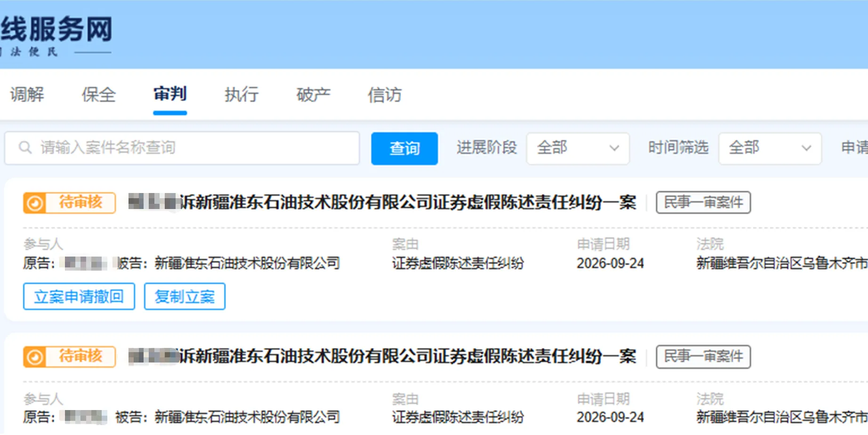Image resolution: width=868 pixels, height=435 pixels.
Task: Click the first case's 民事一审案件 tag
Action: pyautogui.click(x=703, y=202)
